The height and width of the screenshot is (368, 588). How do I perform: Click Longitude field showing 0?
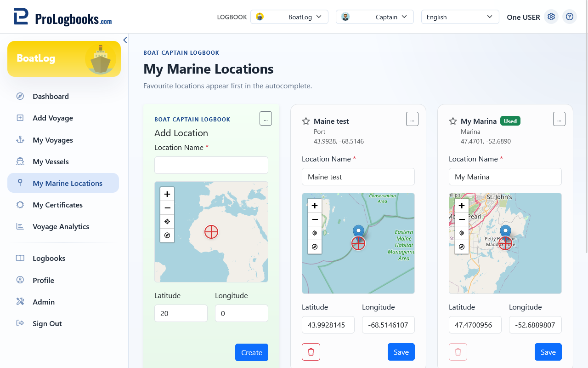coord(242,313)
